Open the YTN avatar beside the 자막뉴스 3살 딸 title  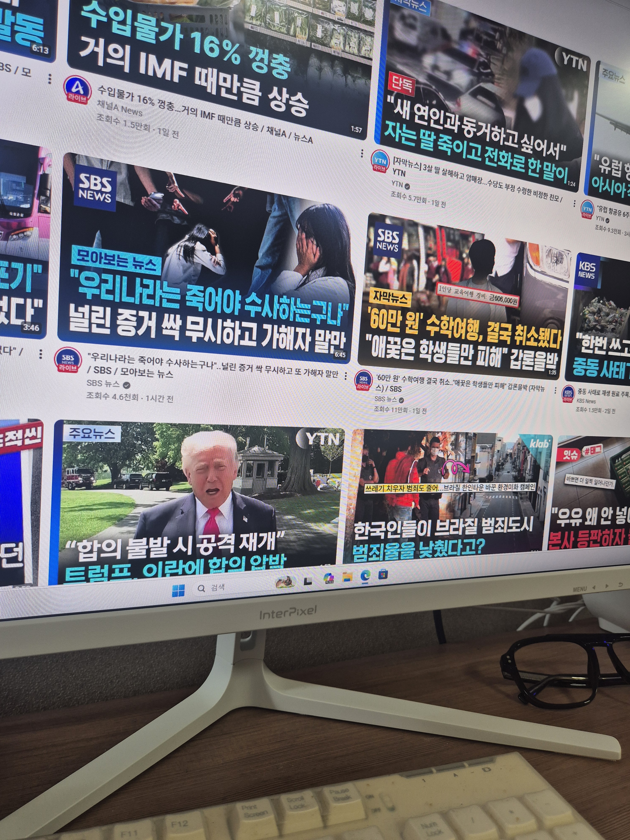pos(380,161)
